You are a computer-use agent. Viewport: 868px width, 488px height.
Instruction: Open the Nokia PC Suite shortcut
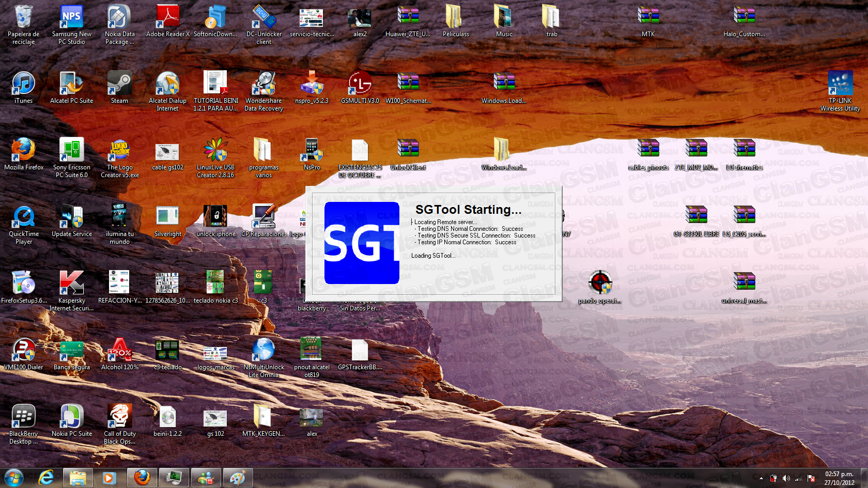click(71, 418)
